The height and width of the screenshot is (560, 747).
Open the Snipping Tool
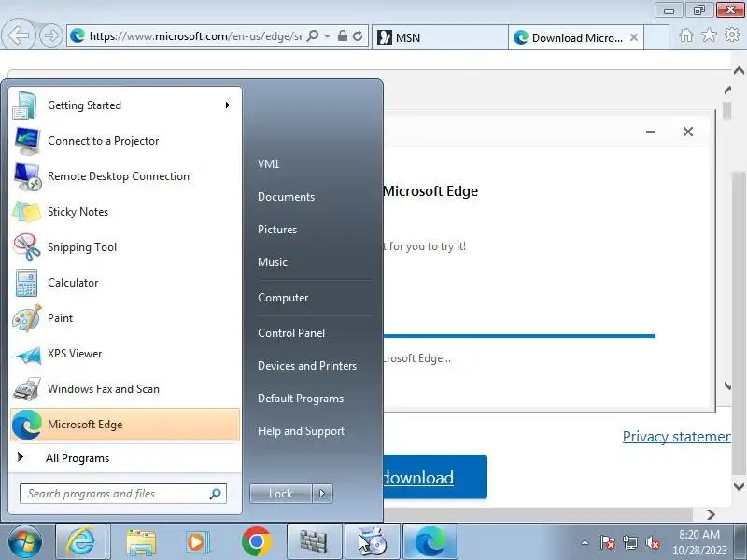[x=124, y=247]
